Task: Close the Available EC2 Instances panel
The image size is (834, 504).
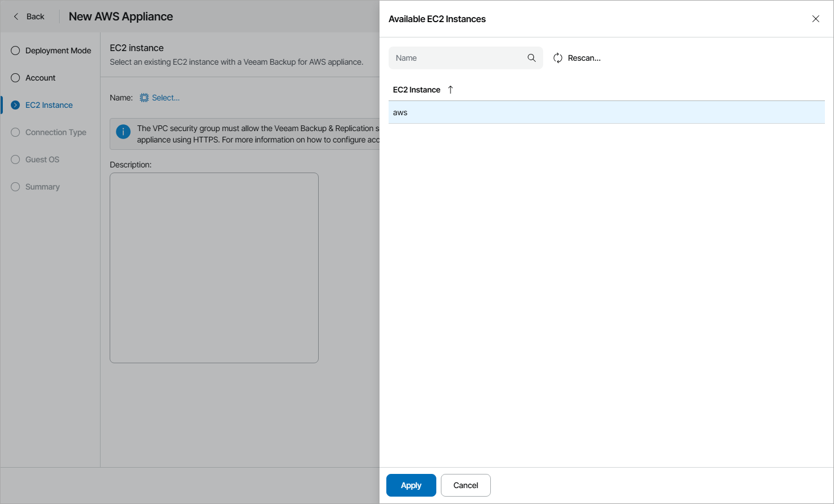Action: (816, 19)
